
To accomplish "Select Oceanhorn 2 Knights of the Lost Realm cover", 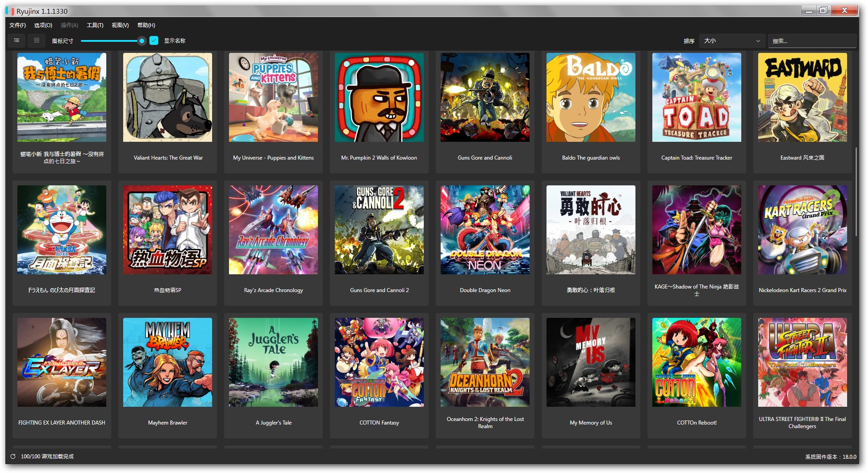I will (x=485, y=362).
